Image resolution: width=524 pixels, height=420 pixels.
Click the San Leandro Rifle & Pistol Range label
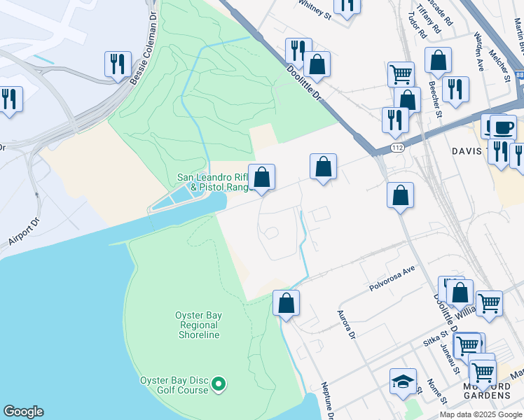pyautogui.click(x=212, y=183)
